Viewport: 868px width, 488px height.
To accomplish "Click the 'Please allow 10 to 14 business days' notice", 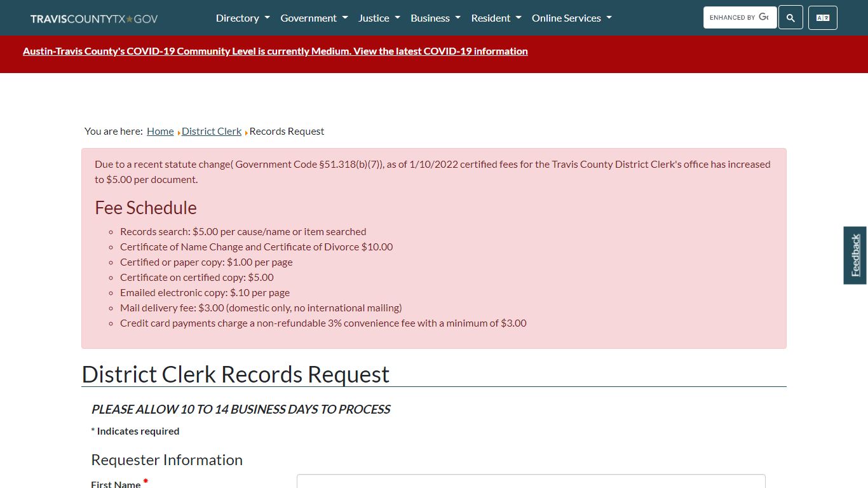I will 241,409.
